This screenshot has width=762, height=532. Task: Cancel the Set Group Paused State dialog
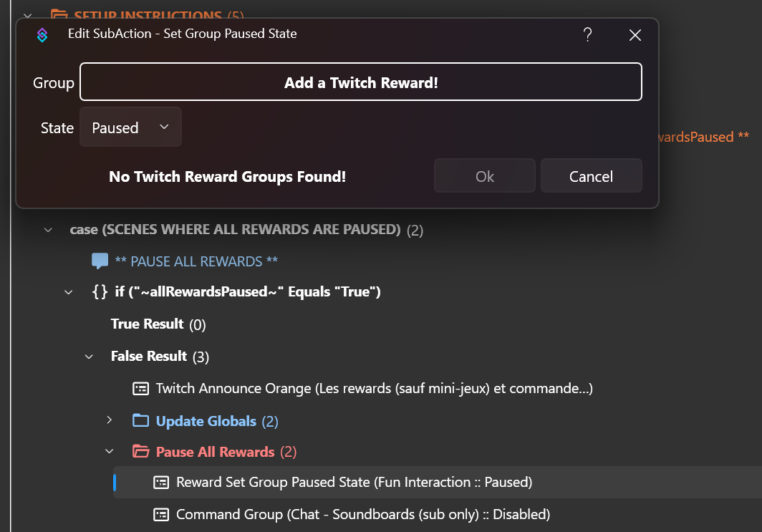pyautogui.click(x=591, y=175)
